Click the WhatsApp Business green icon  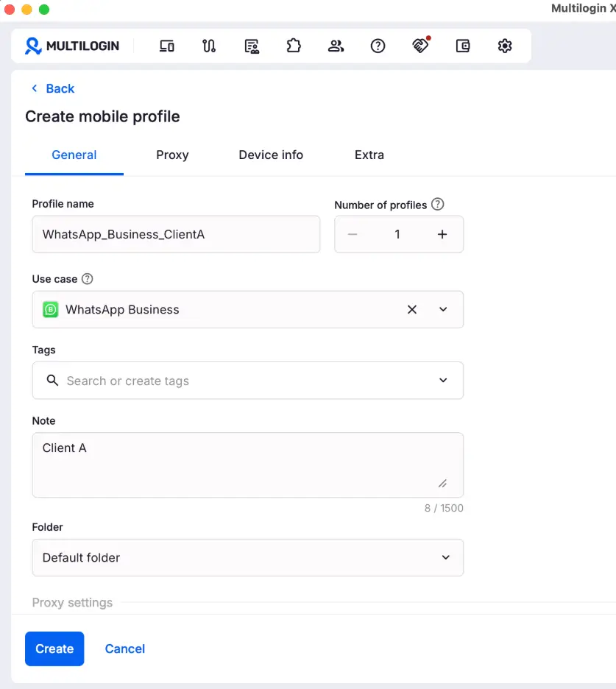click(x=51, y=309)
